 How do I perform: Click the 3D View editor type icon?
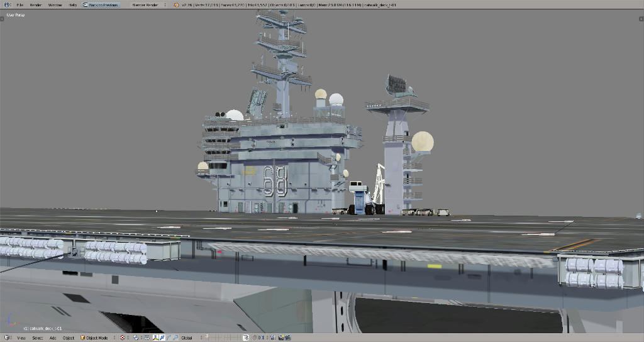click(6, 338)
